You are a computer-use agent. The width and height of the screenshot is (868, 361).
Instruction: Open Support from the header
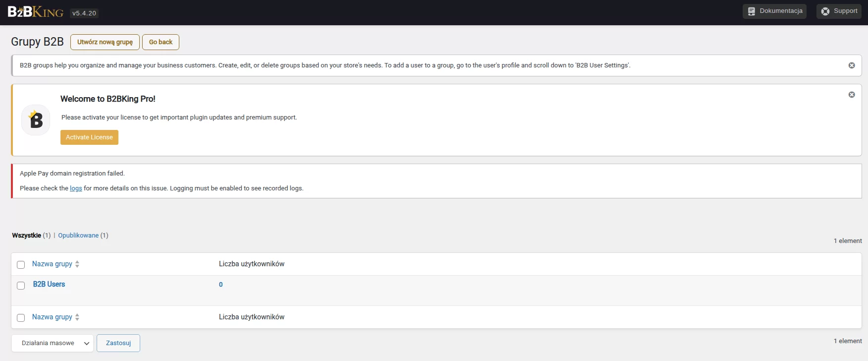point(838,11)
